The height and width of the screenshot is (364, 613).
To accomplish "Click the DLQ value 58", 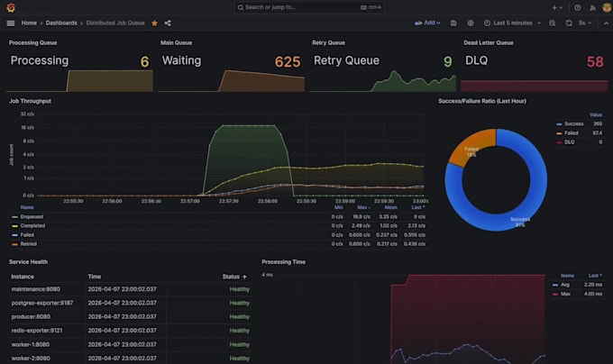I will [x=595, y=61].
